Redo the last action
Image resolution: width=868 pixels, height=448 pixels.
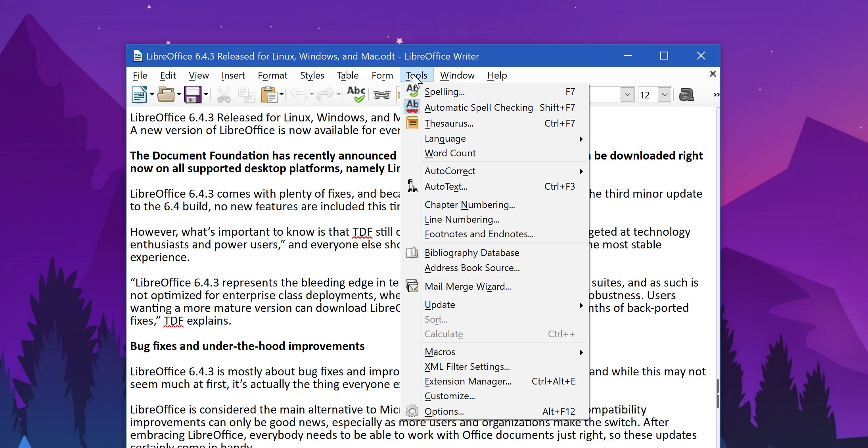(x=326, y=94)
